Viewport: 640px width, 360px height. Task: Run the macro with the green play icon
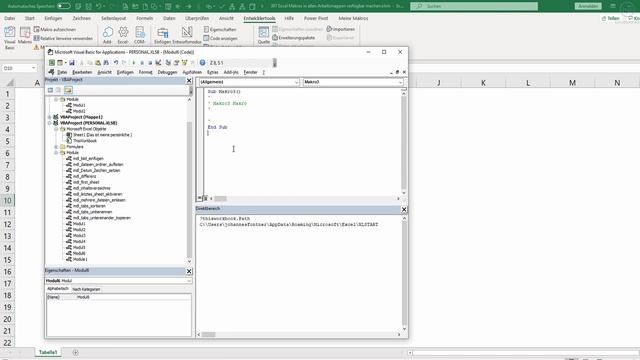133,62
